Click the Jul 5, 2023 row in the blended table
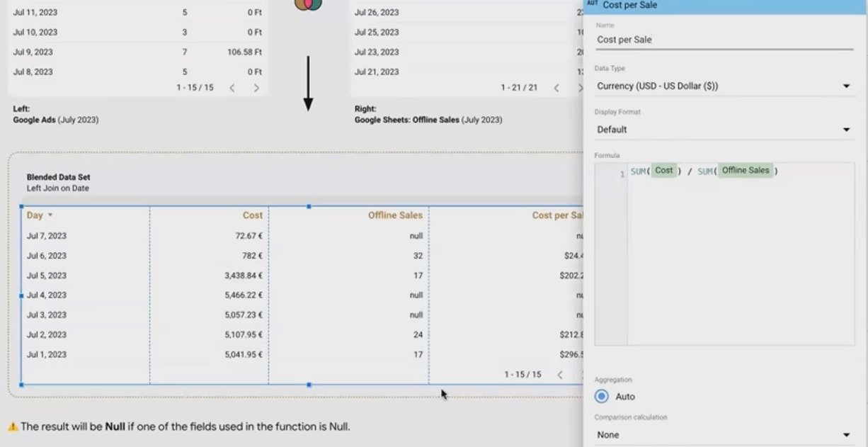 pyautogui.click(x=302, y=276)
